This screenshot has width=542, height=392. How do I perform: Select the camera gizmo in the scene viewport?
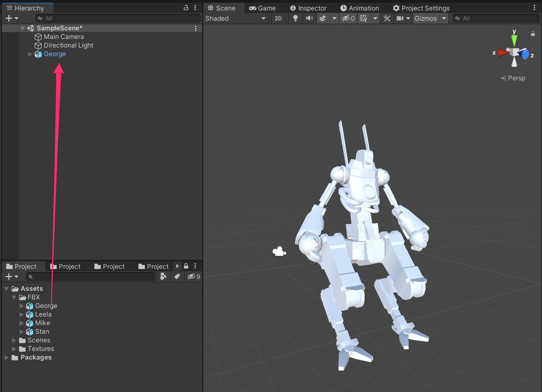click(279, 252)
